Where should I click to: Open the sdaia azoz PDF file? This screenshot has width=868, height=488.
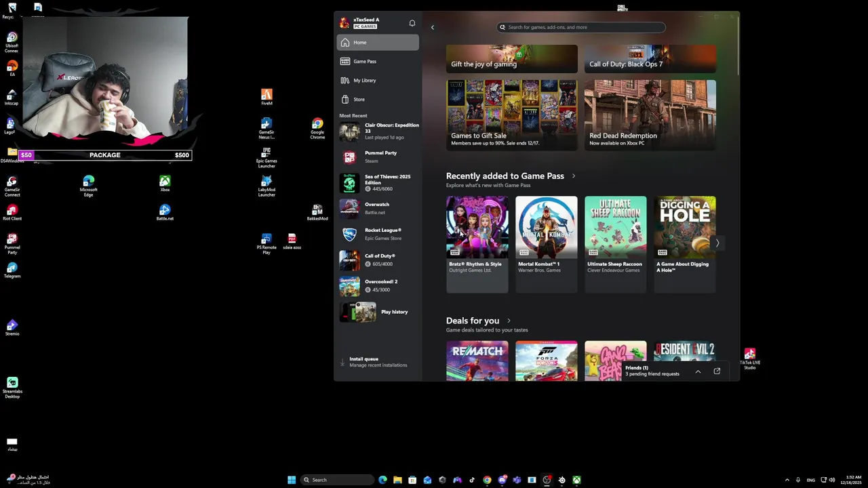pos(292,242)
